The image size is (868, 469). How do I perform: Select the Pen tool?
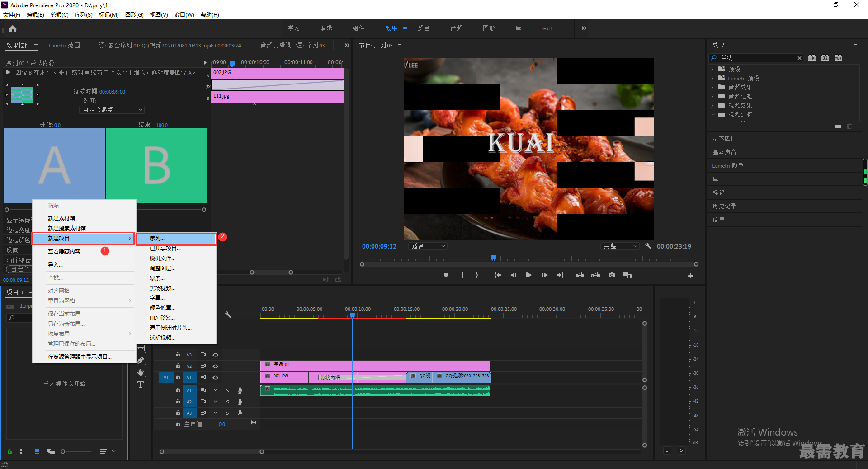click(x=141, y=360)
